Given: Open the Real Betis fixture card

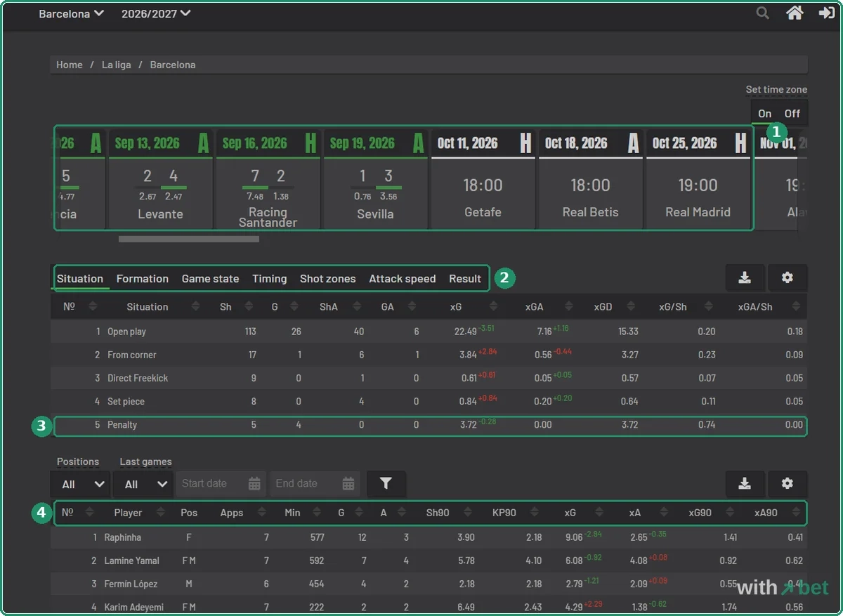Looking at the screenshot, I should pos(590,179).
